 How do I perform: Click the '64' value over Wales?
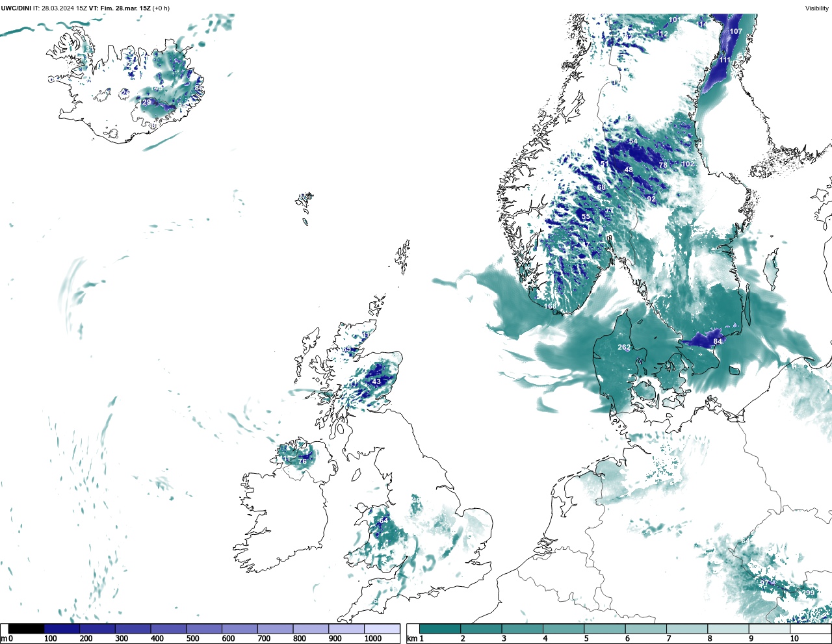click(383, 521)
